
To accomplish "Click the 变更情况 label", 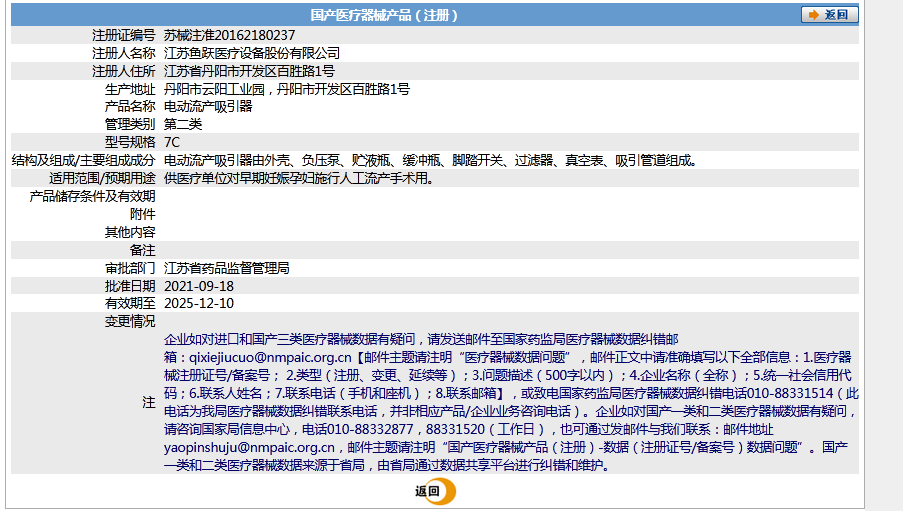I will (130, 321).
